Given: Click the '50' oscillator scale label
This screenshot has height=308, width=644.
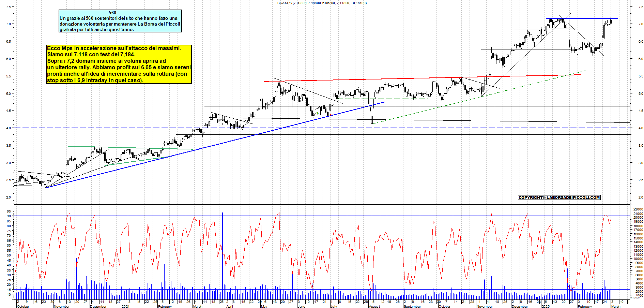Looking at the screenshot, I should click(x=9, y=255).
